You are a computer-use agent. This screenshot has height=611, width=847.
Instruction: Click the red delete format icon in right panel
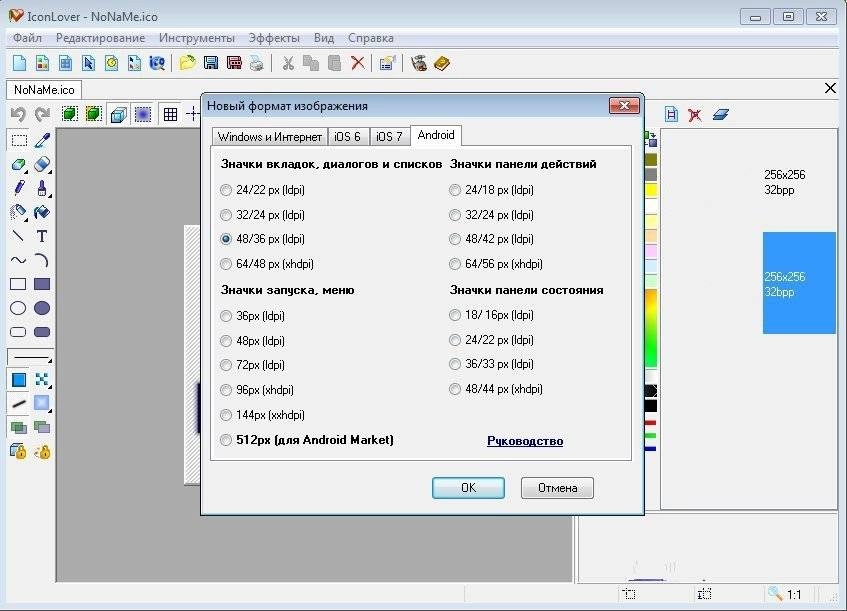coord(695,115)
